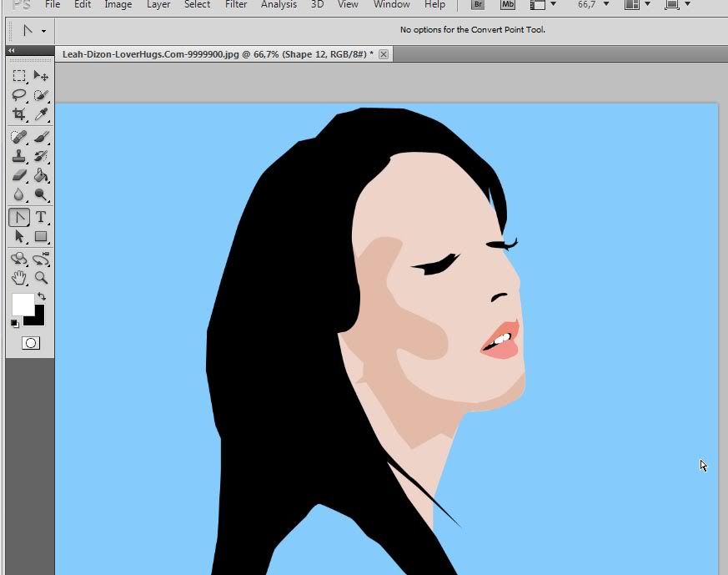Open the Analysis menu
728x575 pixels.
[279, 5]
